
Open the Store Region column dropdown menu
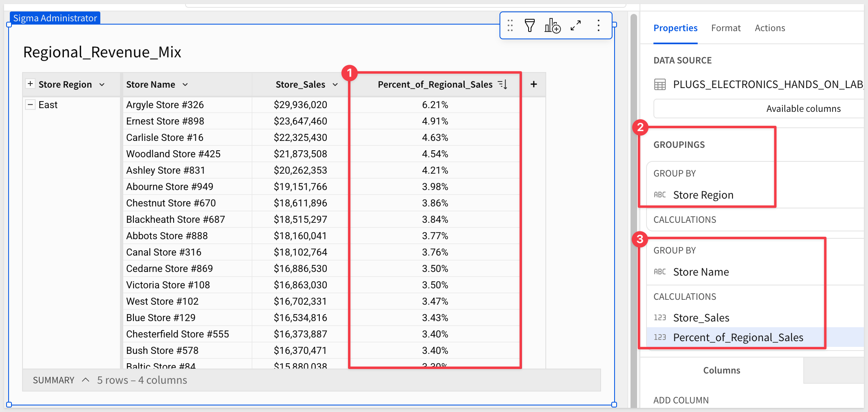[102, 85]
